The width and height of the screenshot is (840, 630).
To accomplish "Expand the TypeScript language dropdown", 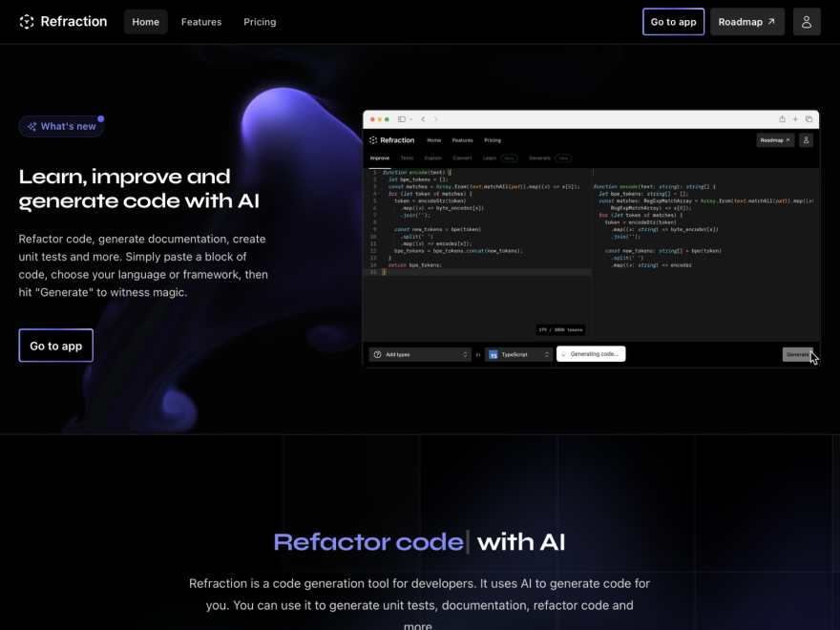I will pos(518,354).
